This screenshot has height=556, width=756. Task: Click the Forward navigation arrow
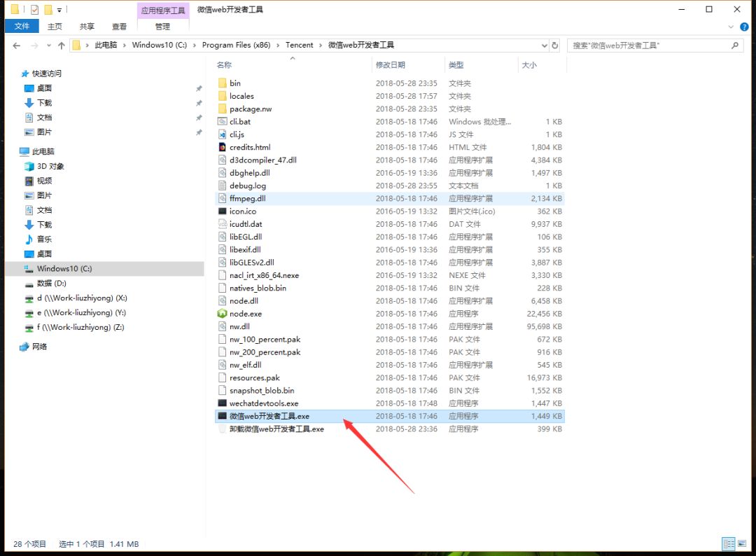34,46
